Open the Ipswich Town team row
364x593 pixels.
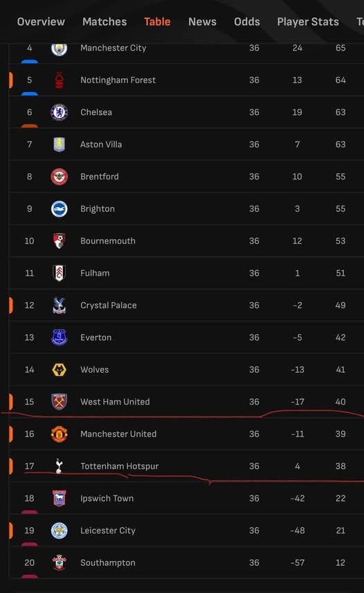(187, 498)
